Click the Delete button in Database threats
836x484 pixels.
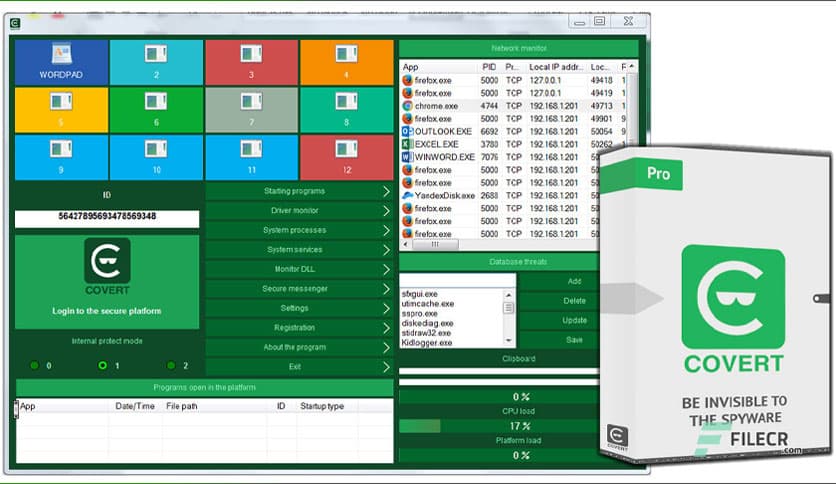coord(575,300)
